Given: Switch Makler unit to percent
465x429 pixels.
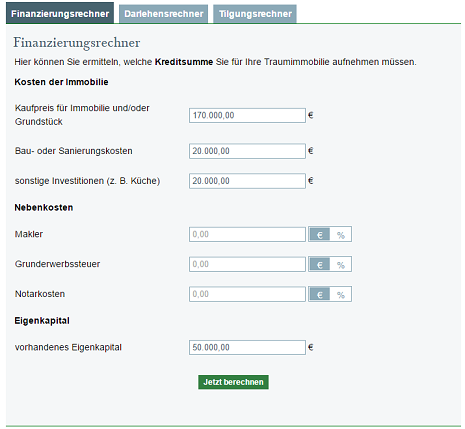Looking at the screenshot, I should coord(341,234).
